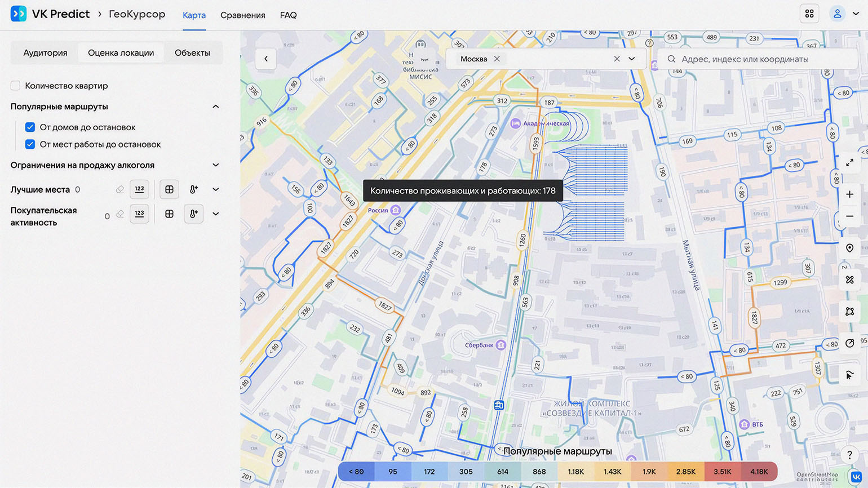The width and height of the screenshot is (868, 488).
Task: Uncheck От мест работы до остановок
Action: click(x=30, y=144)
